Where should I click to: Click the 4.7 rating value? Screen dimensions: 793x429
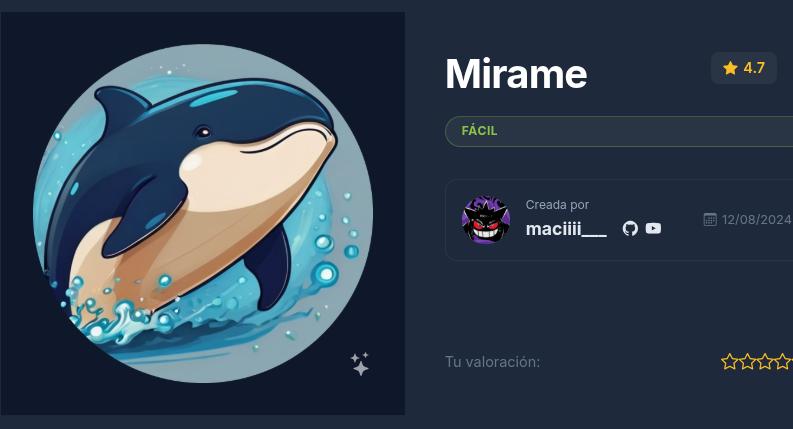click(x=754, y=68)
